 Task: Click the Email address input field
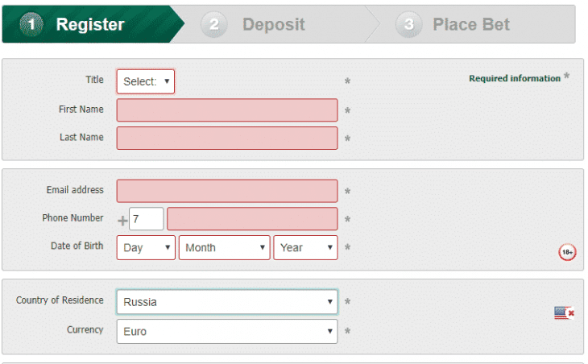click(227, 191)
